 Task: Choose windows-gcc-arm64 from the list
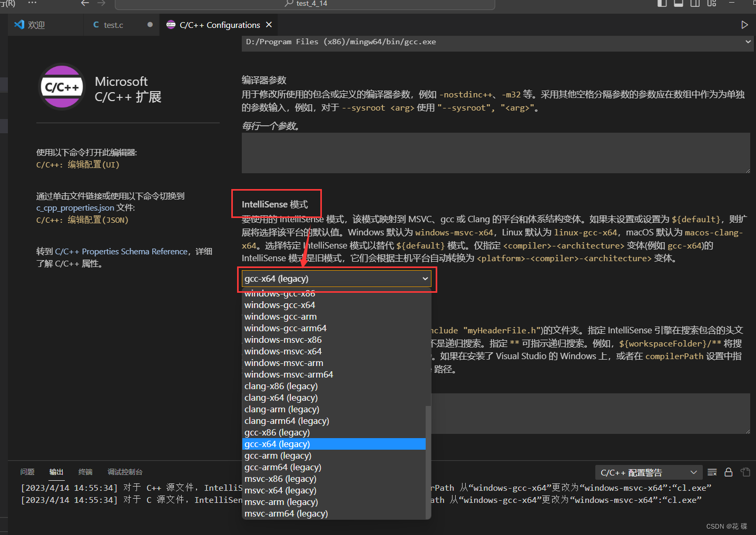tap(333, 328)
